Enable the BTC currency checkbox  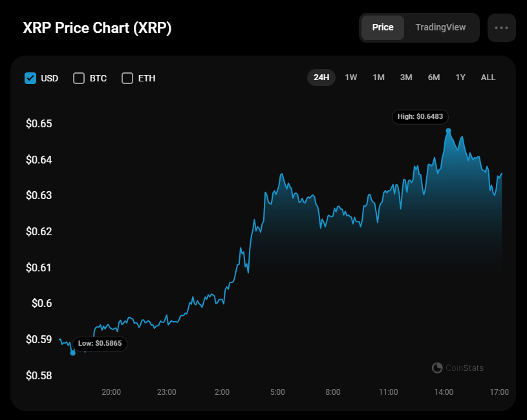tap(79, 78)
